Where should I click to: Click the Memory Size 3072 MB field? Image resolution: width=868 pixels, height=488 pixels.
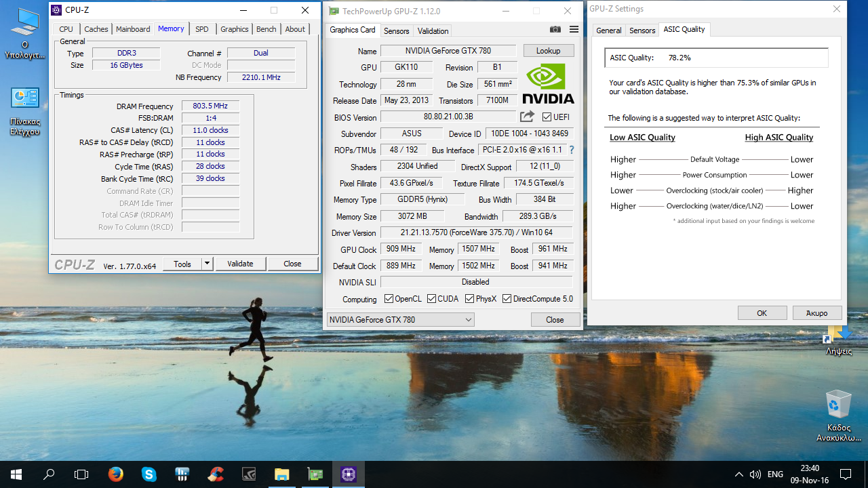[x=412, y=216]
